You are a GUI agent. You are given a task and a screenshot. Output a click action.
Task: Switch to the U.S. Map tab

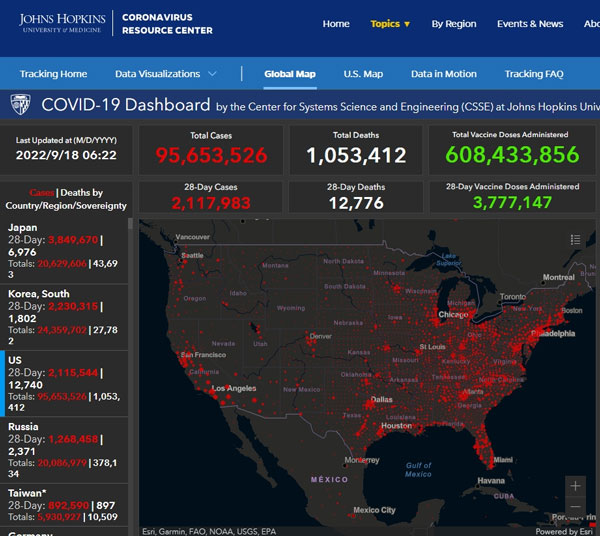point(363,74)
